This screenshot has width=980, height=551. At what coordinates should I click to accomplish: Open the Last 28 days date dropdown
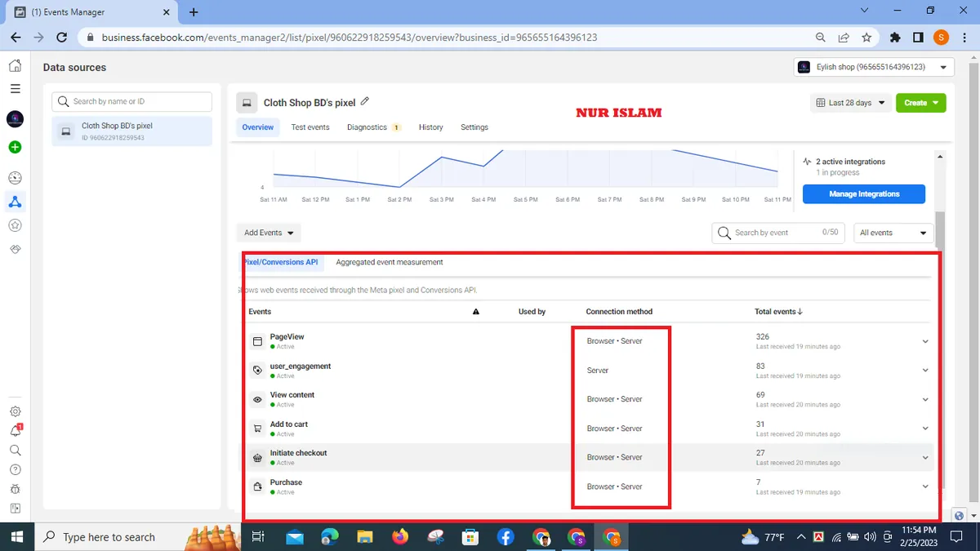(849, 103)
